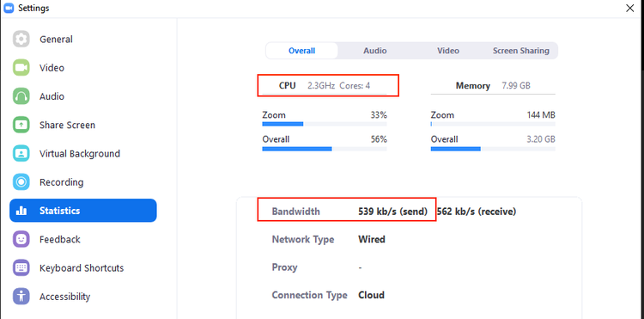Image resolution: width=644 pixels, height=319 pixels.
Task: Select the Overall statistics tab
Action: click(x=302, y=51)
